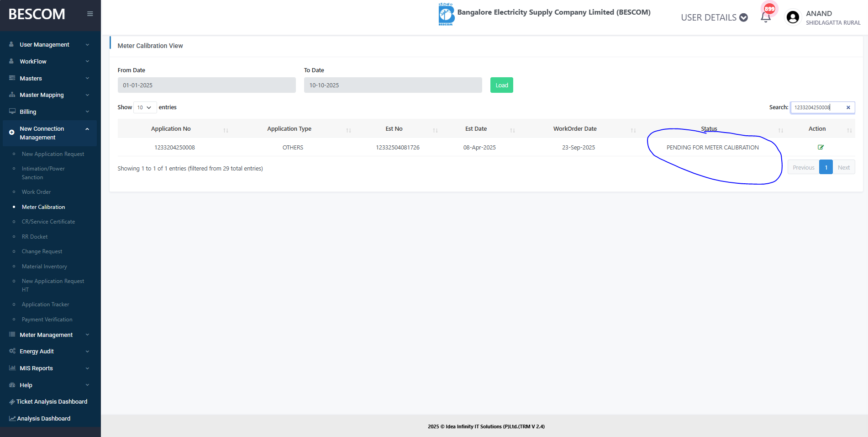The image size is (868, 437).
Task: Sort the WorkOrder Date column
Action: coord(633,130)
